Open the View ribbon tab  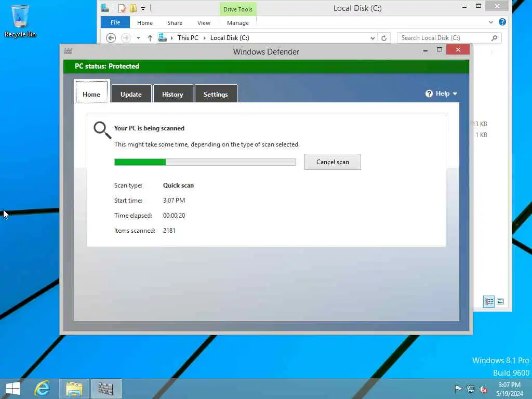[204, 23]
